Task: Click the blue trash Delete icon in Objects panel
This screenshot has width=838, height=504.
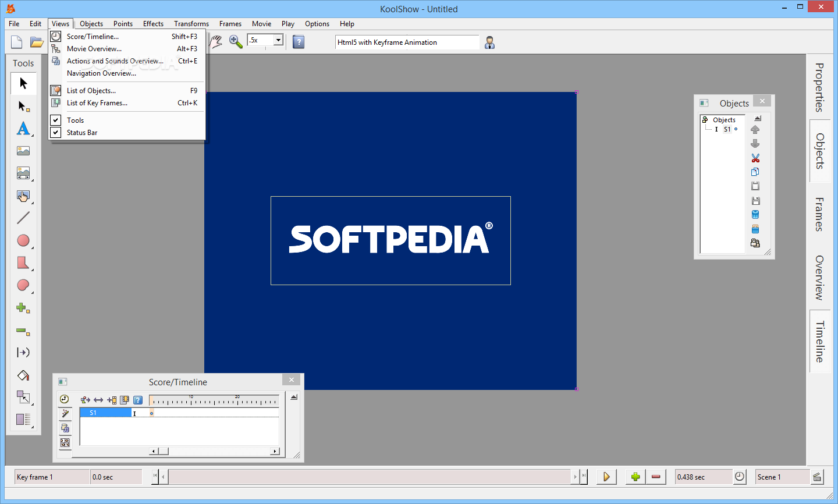Action: (x=755, y=215)
